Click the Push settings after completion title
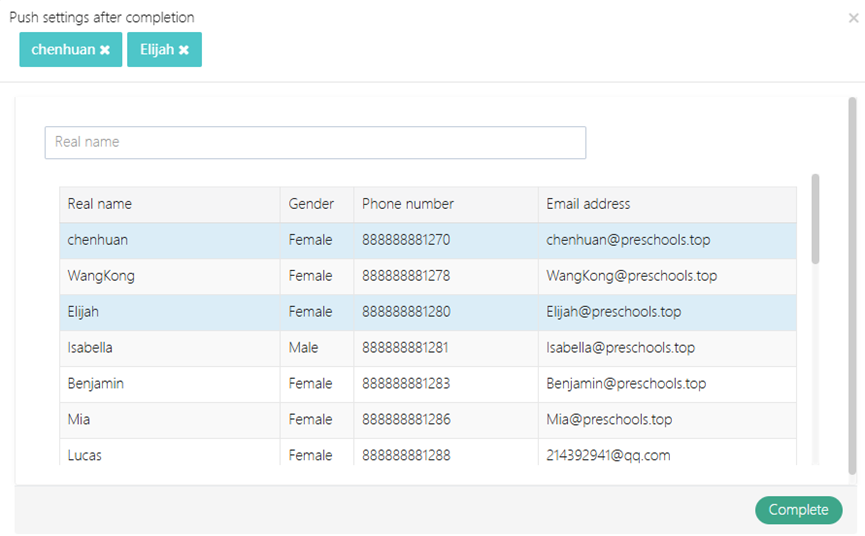Image resolution: width=865 pixels, height=536 pixels. pyautogui.click(x=102, y=18)
